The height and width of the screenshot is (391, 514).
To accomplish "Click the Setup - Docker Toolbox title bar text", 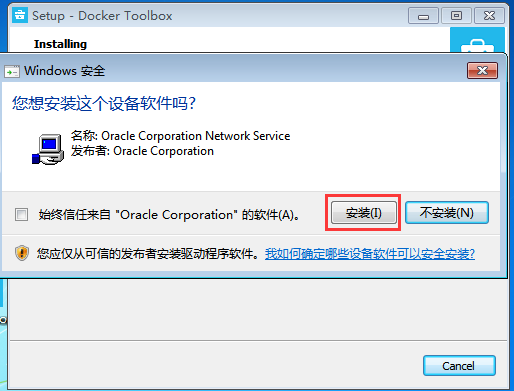I will tap(102, 16).
